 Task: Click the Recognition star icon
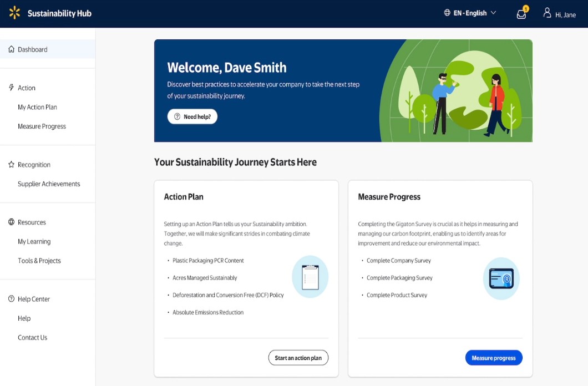pyautogui.click(x=11, y=164)
